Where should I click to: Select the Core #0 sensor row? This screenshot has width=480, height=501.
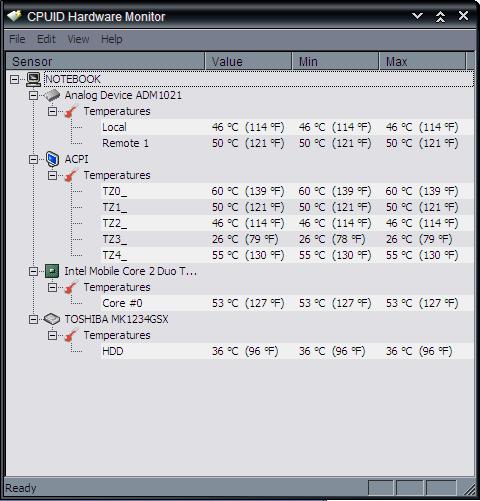(287, 303)
